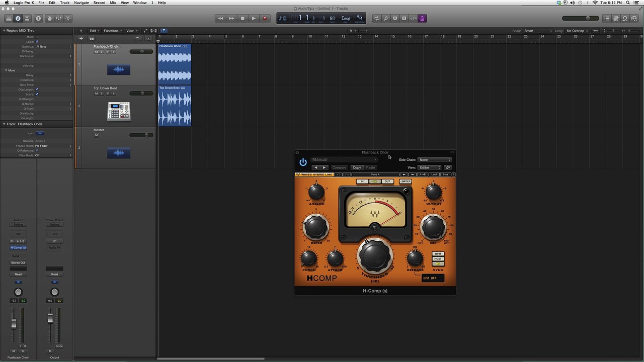
Task: Start playback with the Play button
Action: point(254,19)
